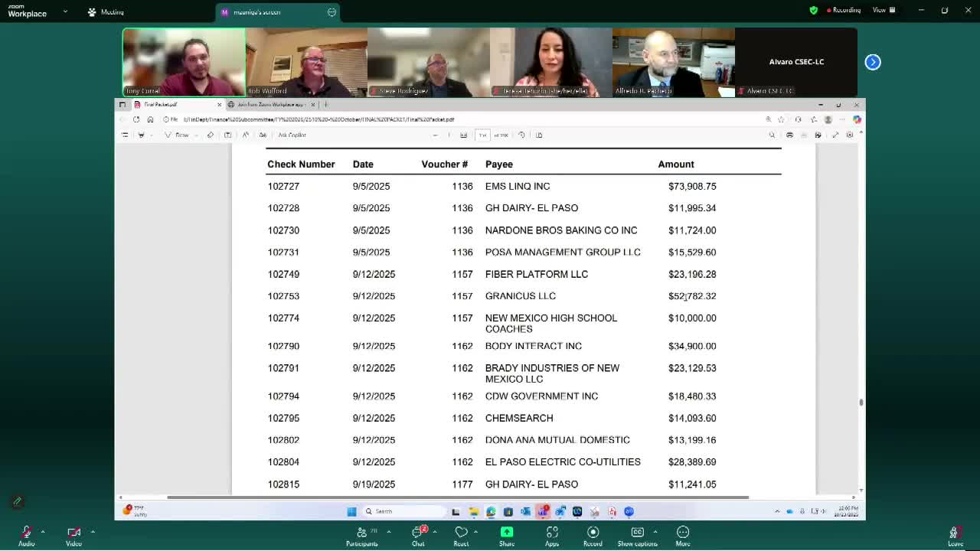Zoom page using address bar magnifier icon
The image size is (980, 551).
point(768,119)
